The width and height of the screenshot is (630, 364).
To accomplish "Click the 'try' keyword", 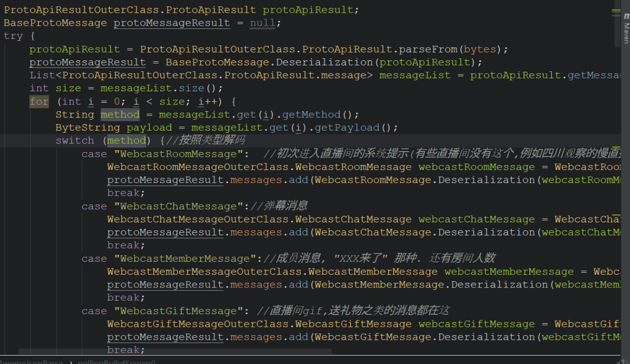I will tap(13, 36).
